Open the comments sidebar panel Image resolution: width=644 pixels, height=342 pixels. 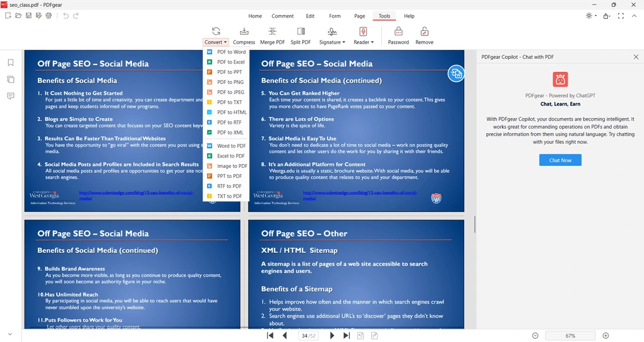pos(11,96)
